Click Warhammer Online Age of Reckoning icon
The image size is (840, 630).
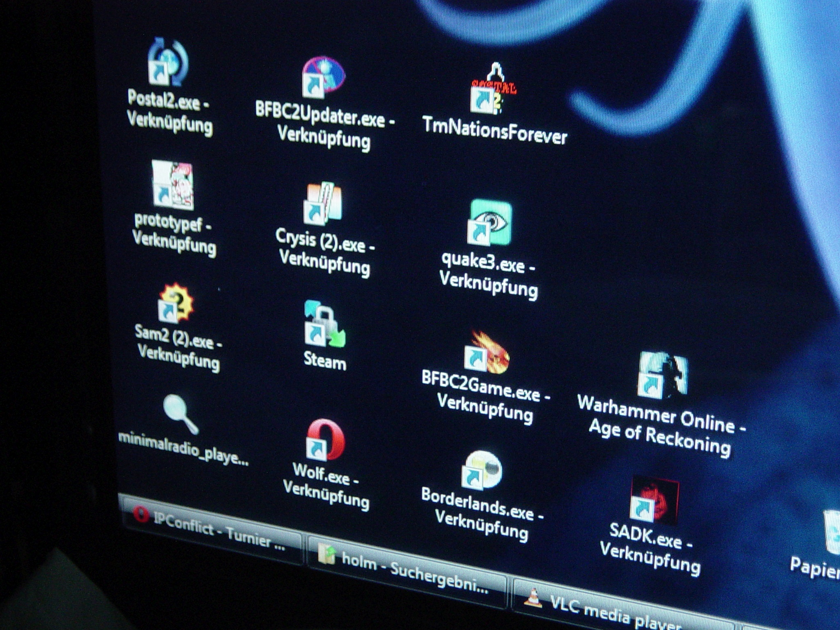662,374
